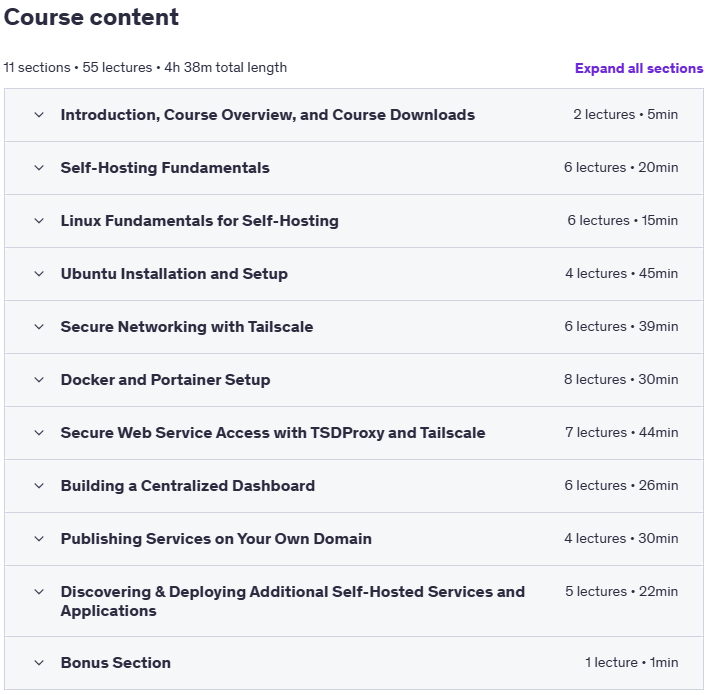The width and height of the screenshot is (709, 695).
Task: Expand chevron beside Publishing Services on Your Own Domain
Action: click(39, 539)
